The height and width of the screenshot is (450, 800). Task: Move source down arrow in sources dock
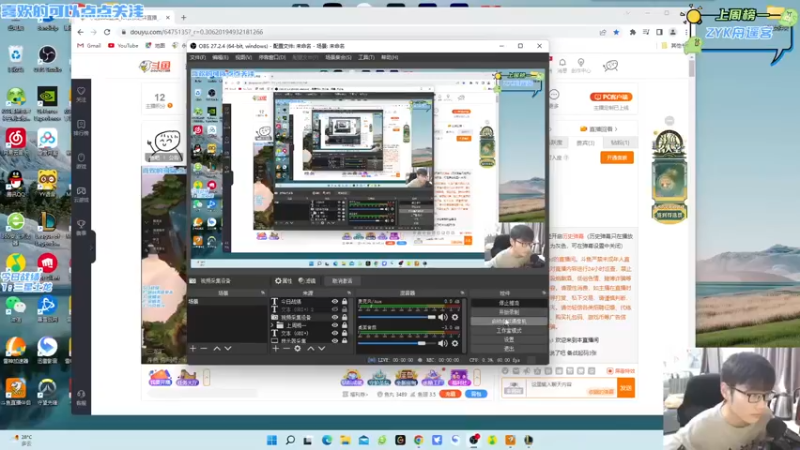click(x=321, y=348)
